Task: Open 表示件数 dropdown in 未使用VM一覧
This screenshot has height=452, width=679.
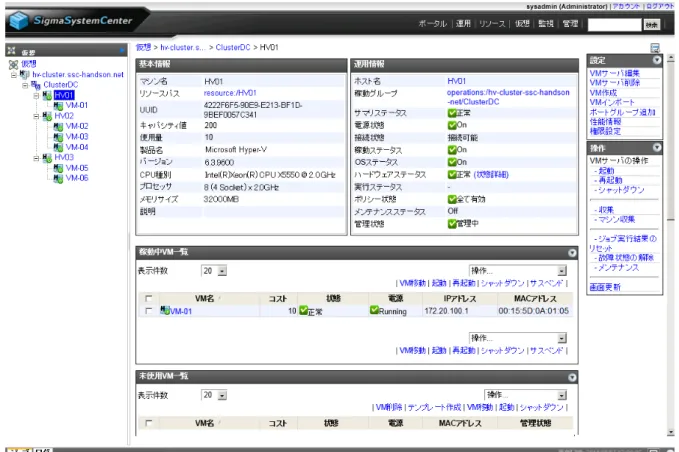Action: [214, 395]
